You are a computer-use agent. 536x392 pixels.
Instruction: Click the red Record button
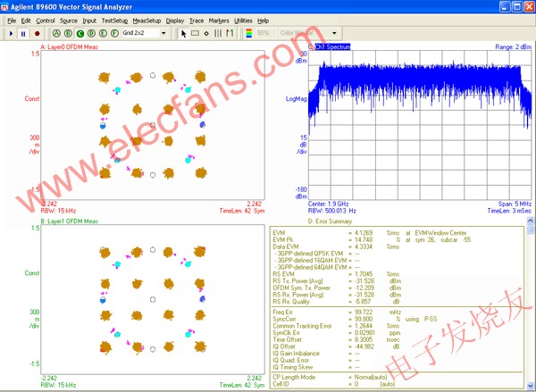point(37,33)
